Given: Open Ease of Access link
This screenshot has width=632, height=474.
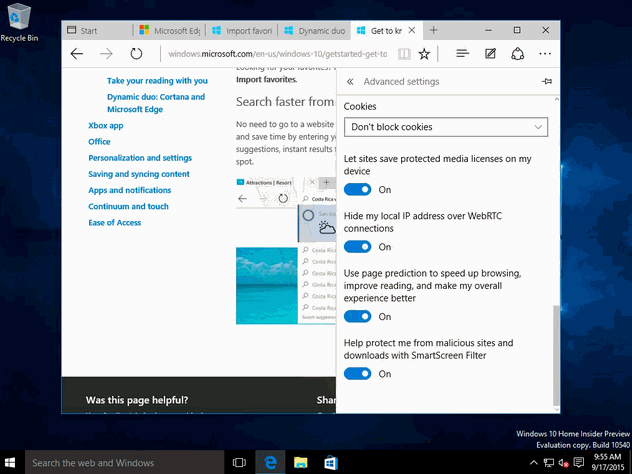Looking at the screenshot, I should (x=114, y=222).
